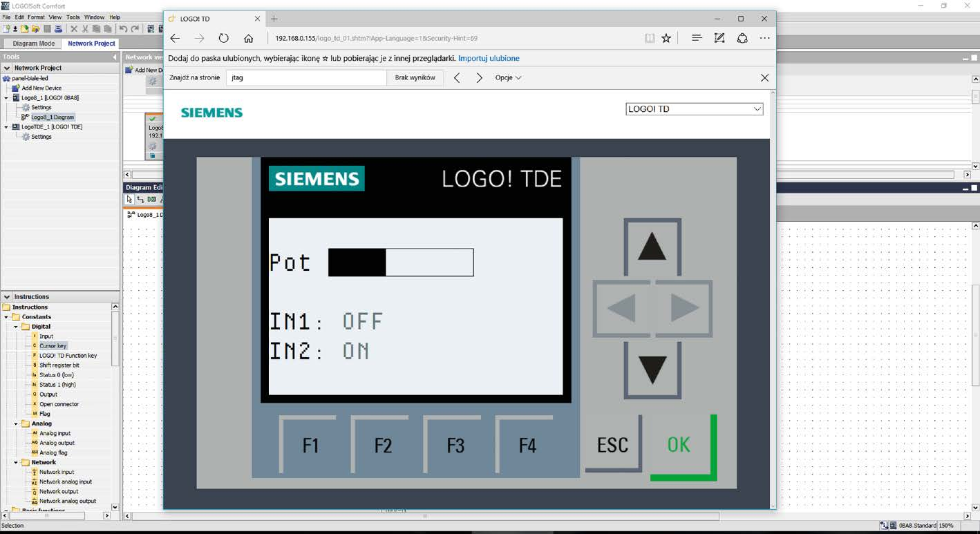This screenshot has width=980, height=534.
Task: Collapse the Tools panel with arrow
Action: [x=115, y=57]
